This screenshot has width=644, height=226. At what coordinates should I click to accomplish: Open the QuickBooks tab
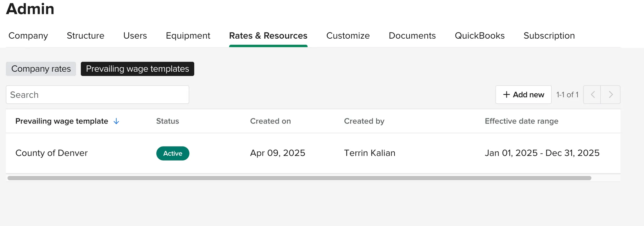[x=480, y=36]
